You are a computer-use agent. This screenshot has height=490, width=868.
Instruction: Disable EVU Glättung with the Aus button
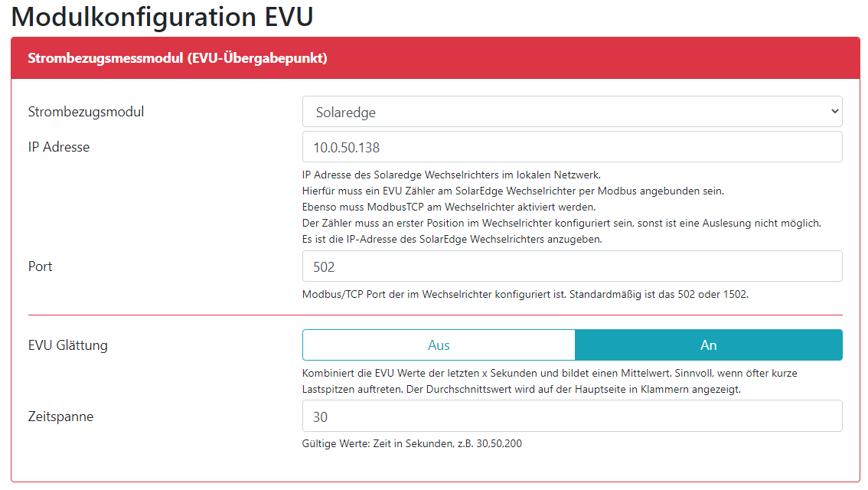click(439, 345)
